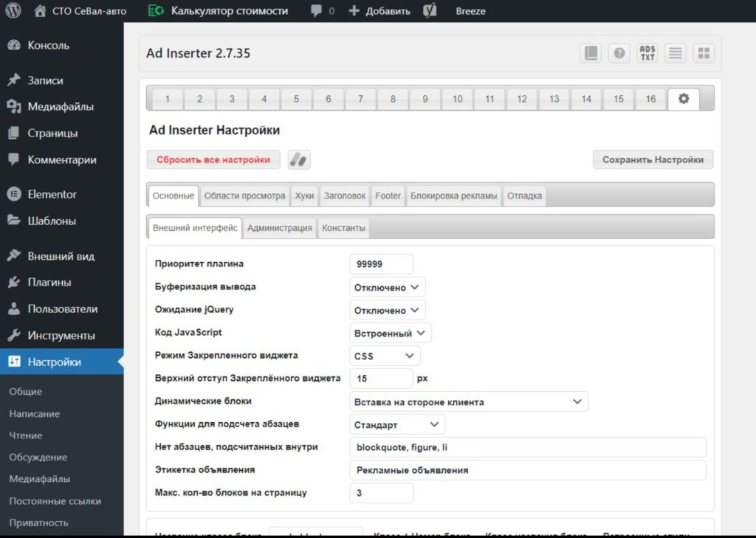Select the settings gear tab
Viewport: 756px width, 538px height.
pyautogui.click(x=684, y=99)
